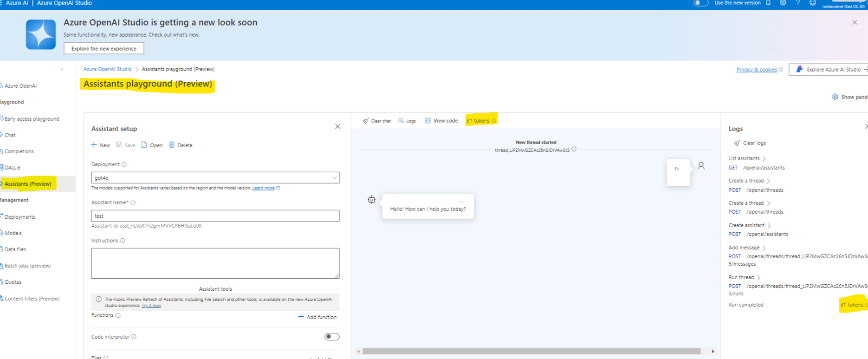The width and height of the screenshot is (868, 359).
Task: Click into the Assistant name field
Action: [215, 216]
